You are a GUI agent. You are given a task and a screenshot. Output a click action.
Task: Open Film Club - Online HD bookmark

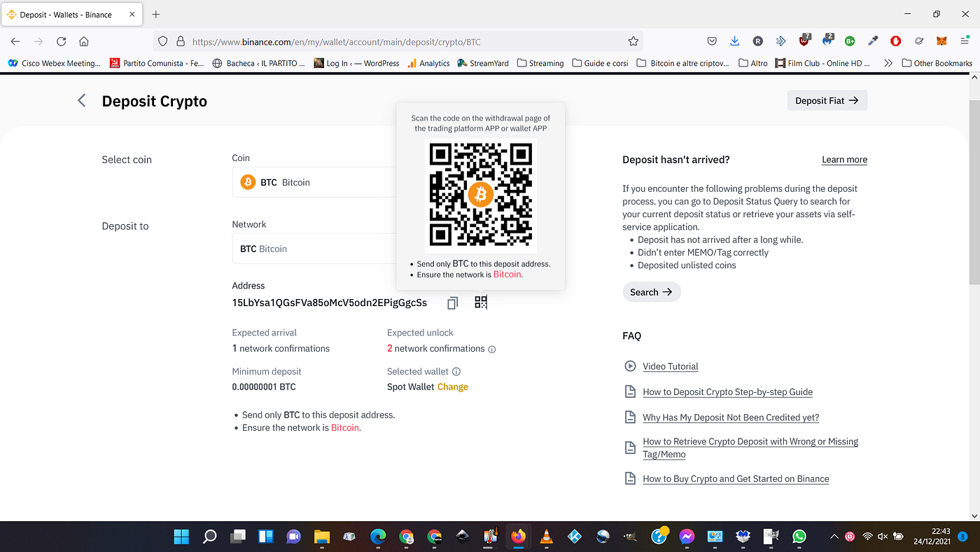(x=823, y=63)
